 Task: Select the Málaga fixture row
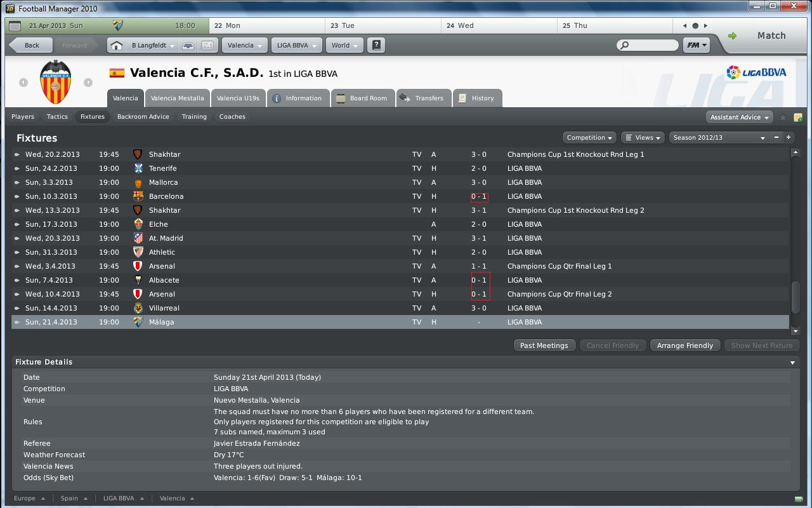(x=400, y=322)
